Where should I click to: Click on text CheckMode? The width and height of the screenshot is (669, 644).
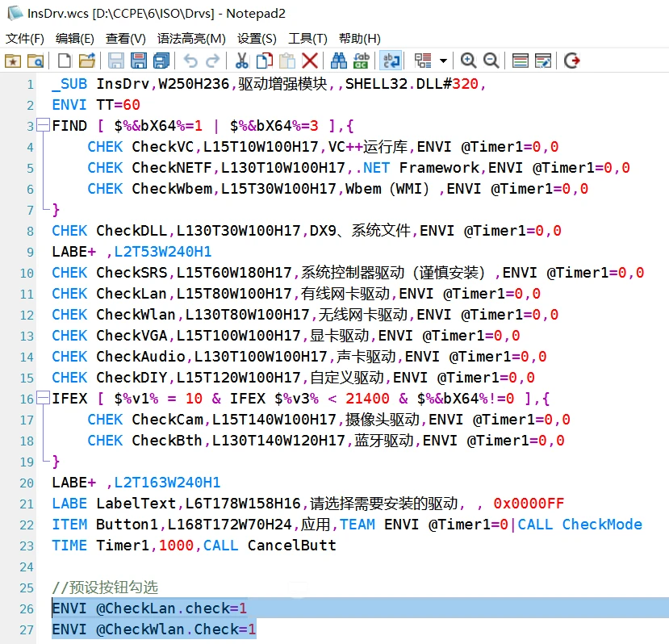(601, 525)
